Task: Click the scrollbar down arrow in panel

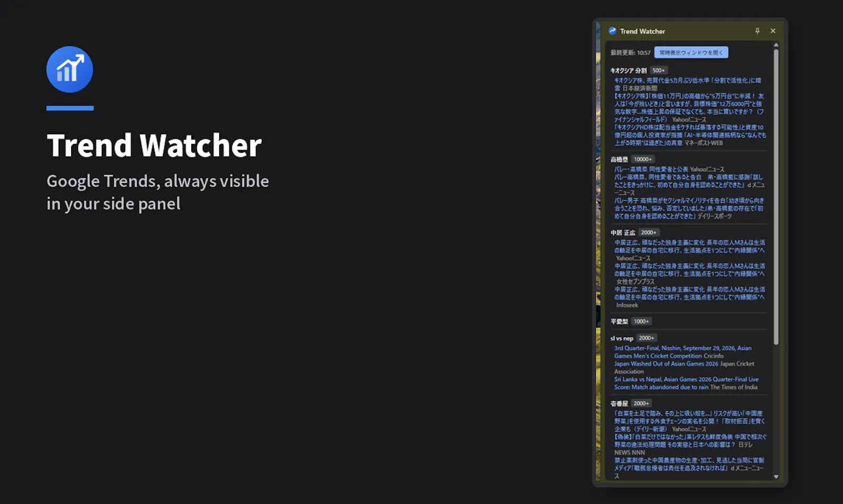Action: [x=776, y=477]
